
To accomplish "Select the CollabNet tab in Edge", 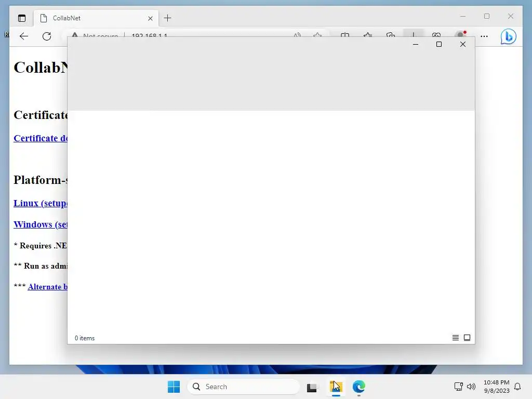I will [x=96, y=18].
